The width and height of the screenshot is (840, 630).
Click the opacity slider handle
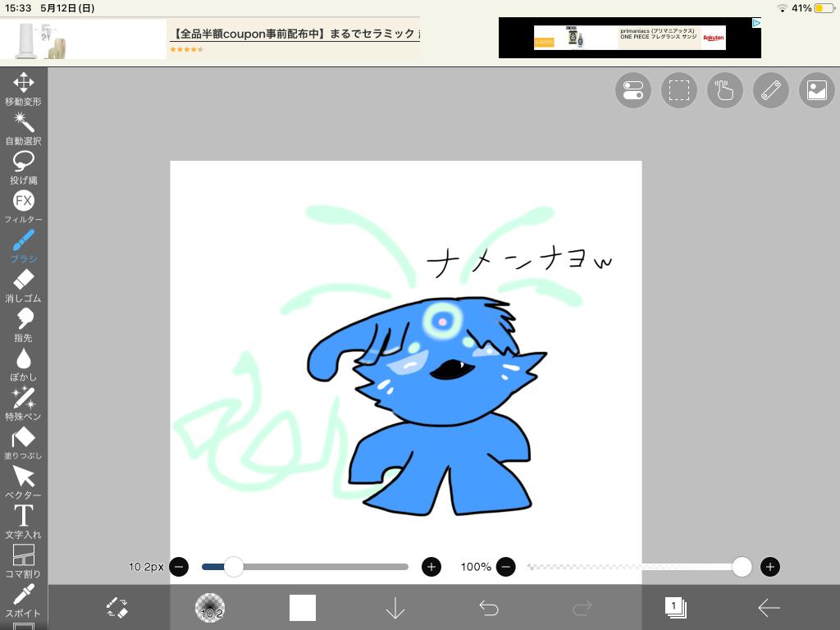coord(742,567)
